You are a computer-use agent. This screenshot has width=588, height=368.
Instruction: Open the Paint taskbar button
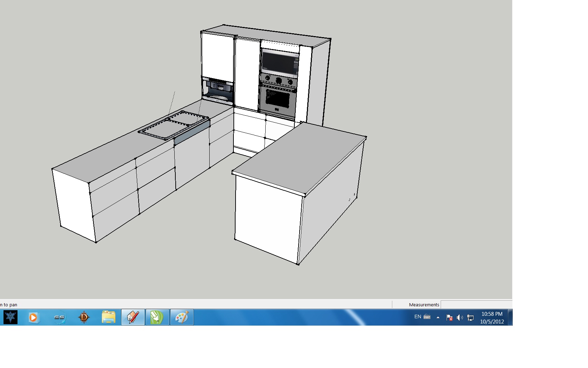[x=182, y=318]
